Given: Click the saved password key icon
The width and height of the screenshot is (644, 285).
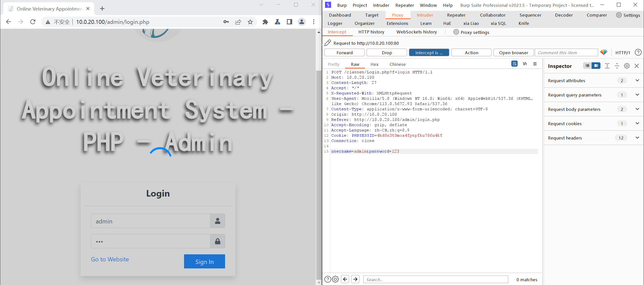Looking at the screenshot, I should 226,22.
